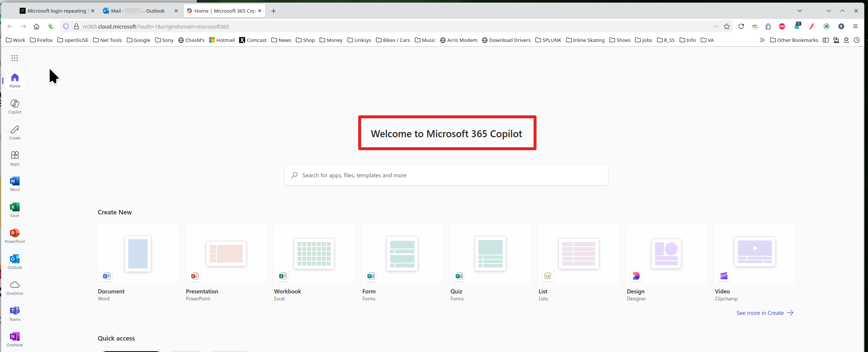Open the SPLUNK bookmarks folder

click(548, 40)
